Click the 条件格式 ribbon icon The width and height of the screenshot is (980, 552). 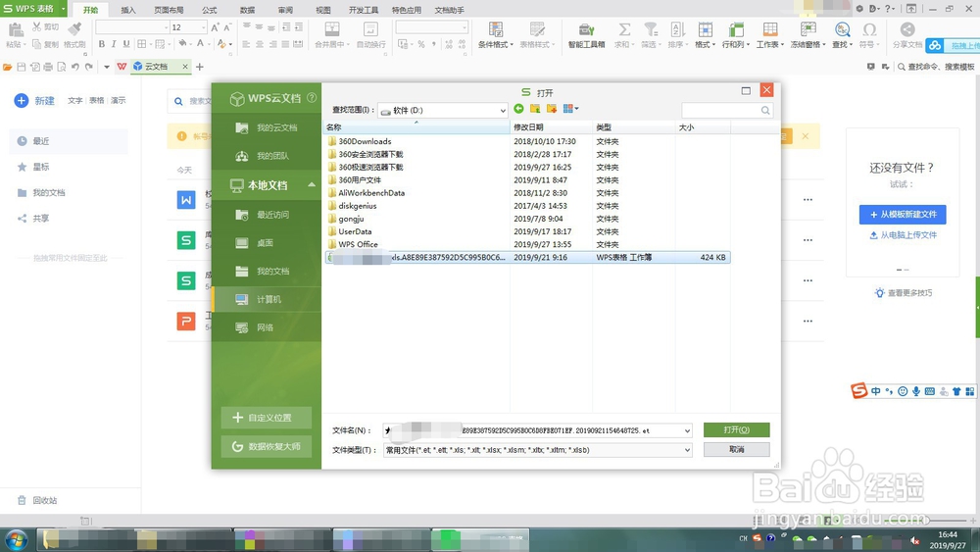point(496,35)
